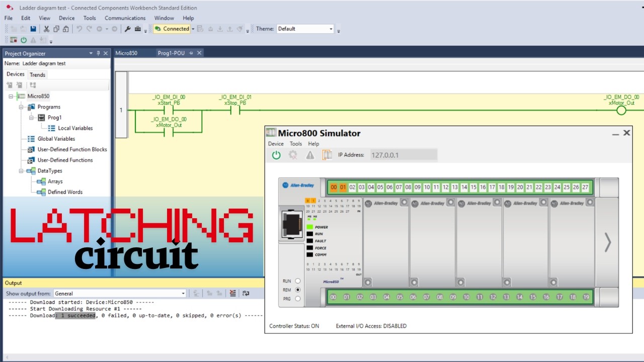Select the xStop_PB contact on rung 1
Image resolution: width=644 pixels, height=362 pixels.
(x=235, y=110)
